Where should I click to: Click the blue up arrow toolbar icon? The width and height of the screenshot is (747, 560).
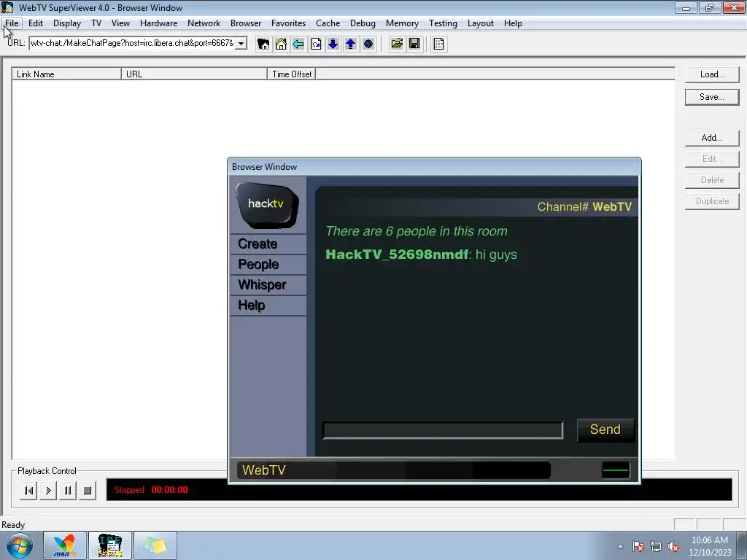[x=351, y=44]
